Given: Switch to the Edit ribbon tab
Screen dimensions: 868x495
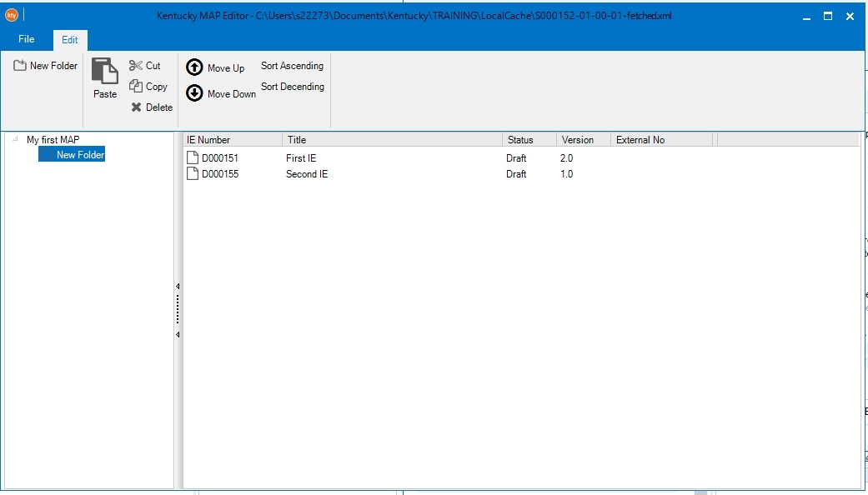Looking at the screenshot, I should pyautogui.click(x=70, y=40).
